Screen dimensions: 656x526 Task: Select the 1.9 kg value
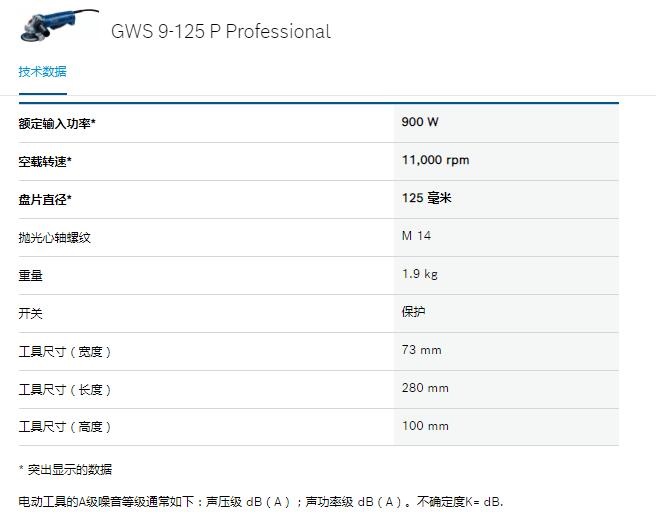coord(420,274)
